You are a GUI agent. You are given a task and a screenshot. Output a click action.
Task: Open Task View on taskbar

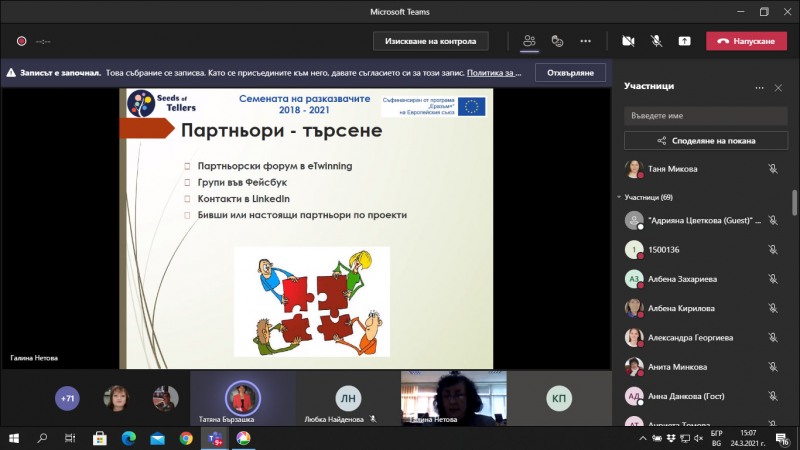pos(70,438)
